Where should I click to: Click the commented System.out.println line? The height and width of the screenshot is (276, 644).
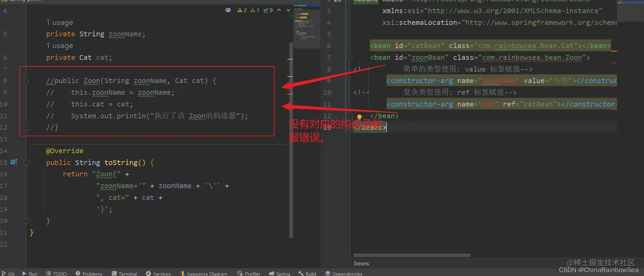click(x=147, y=116)
